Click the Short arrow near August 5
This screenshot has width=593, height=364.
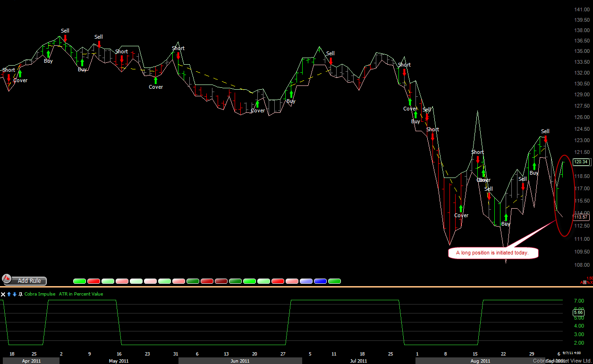[x=432, y=136]
